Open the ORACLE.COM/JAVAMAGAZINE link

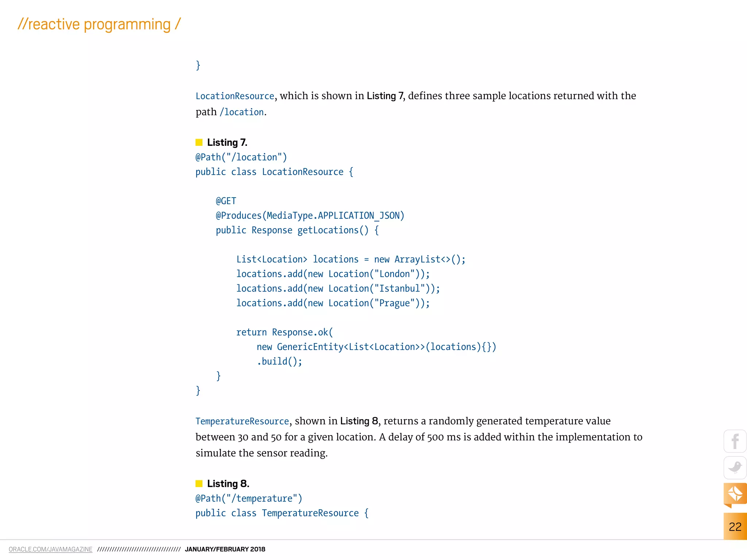coord(50,549)
